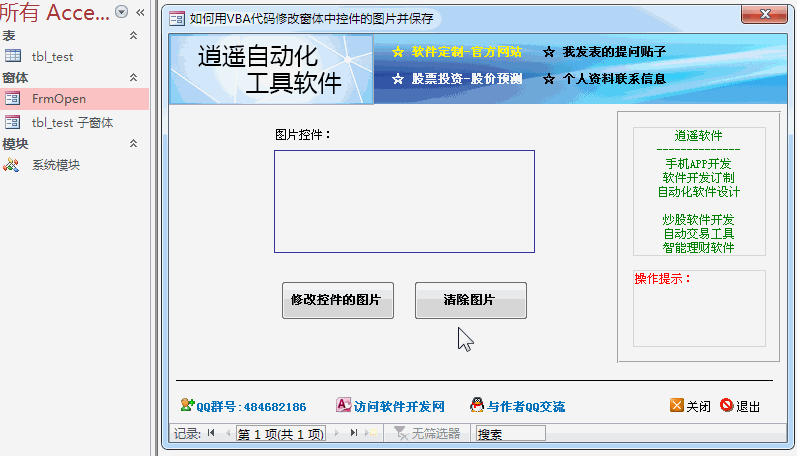
Task: Click the 所有 Access navigation pane title
Action: [x=55, y=12]
